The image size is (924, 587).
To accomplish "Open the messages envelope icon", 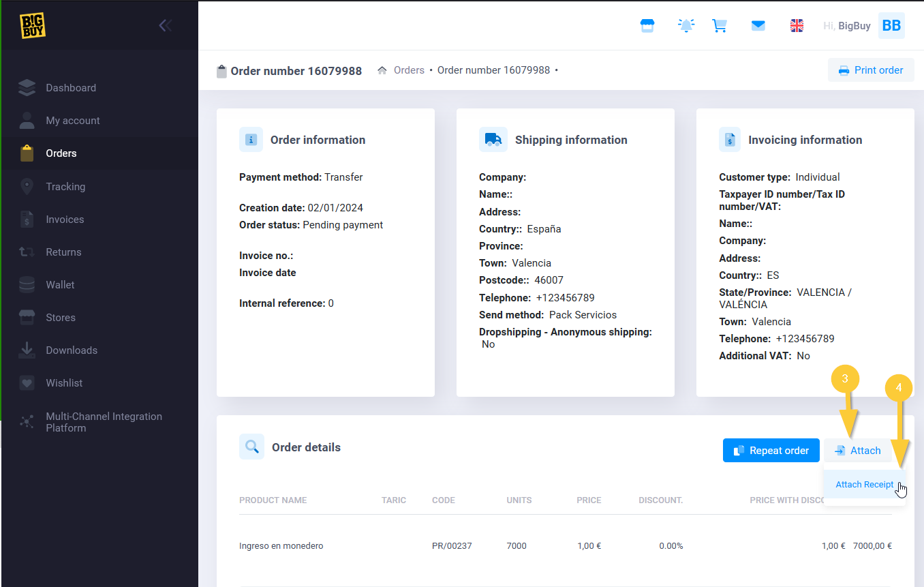I will coord(758,26).
